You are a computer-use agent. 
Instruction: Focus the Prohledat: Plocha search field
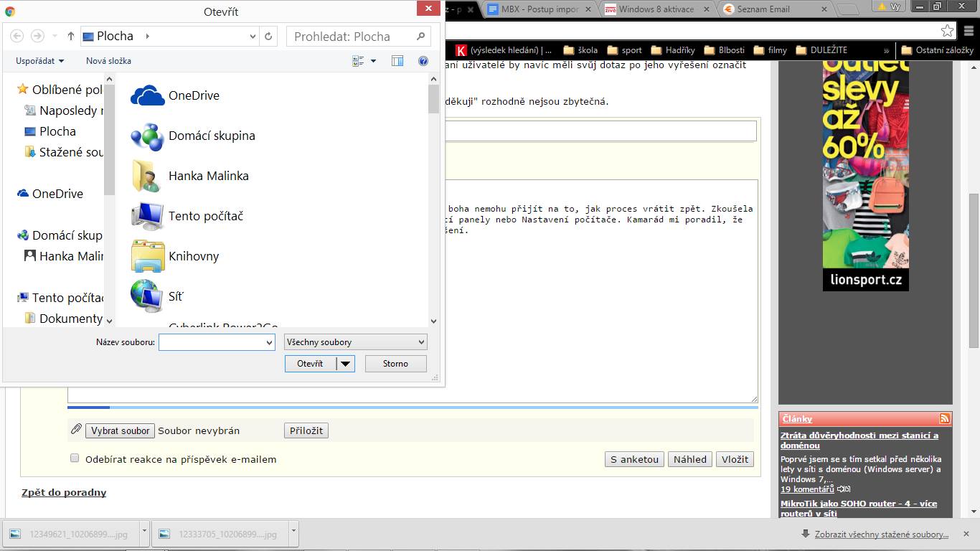click(x=359, y=36)
